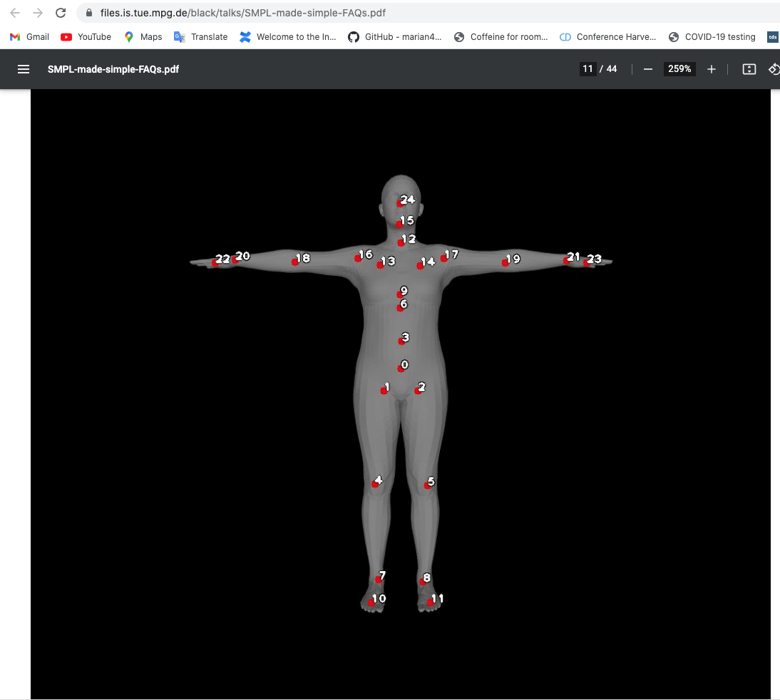Open the Translate bookmark

[200, 37]
